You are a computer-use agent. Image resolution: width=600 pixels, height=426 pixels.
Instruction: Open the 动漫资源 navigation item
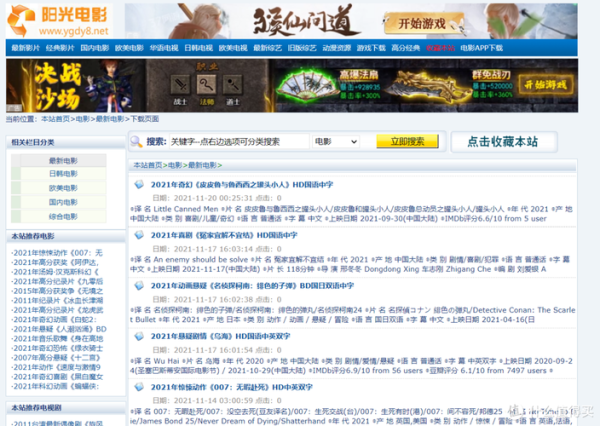pos(336,47)
